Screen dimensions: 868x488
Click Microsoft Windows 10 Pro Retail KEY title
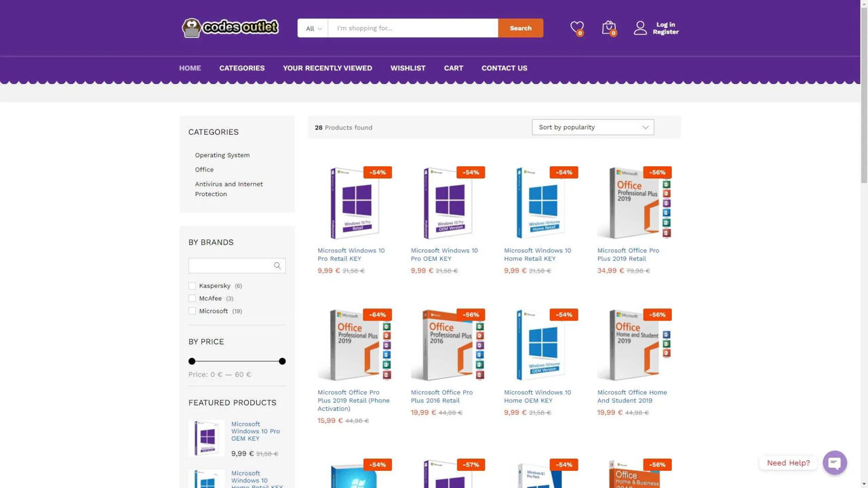point(351,254)
